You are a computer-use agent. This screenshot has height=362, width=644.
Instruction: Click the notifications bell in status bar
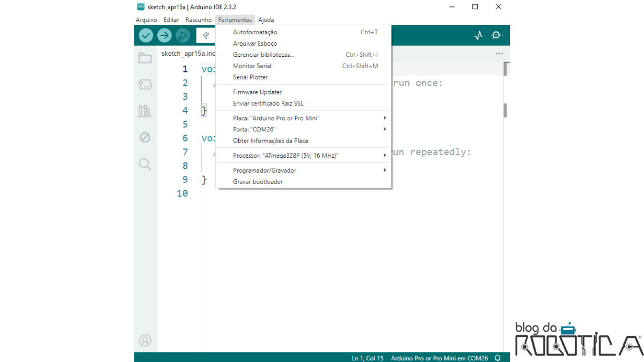(x=497, y=358)
